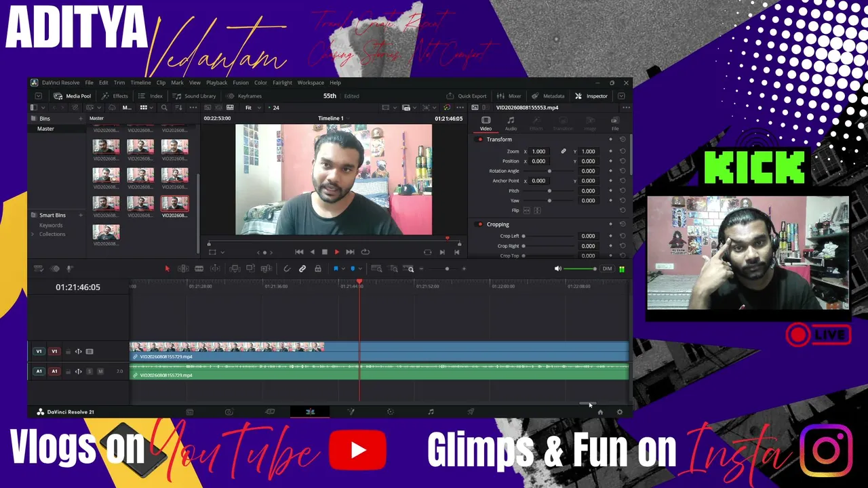The width and height of the screenshot is (868, 488).
Task: Open the viewer Fit zoom dropdown
Action: (252, 108)
